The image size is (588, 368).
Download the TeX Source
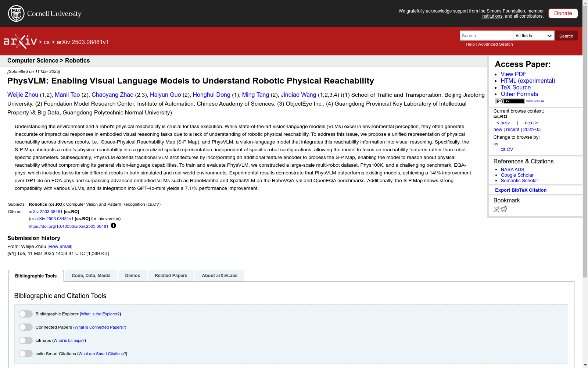tap(516, 87)
